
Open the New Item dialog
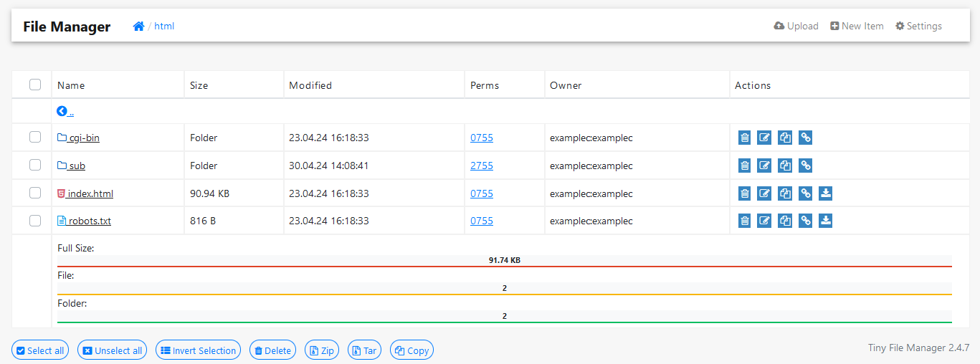857,27
